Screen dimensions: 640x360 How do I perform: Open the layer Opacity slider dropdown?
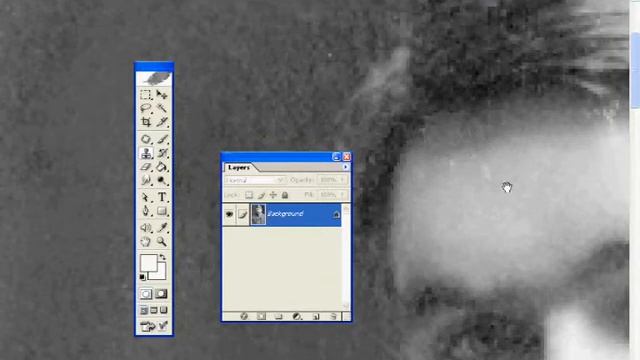[342, 180]
